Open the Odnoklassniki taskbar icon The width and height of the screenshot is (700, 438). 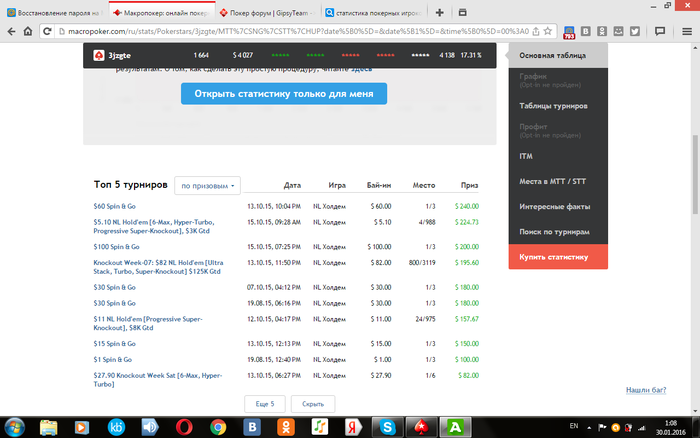click(x=286, y=427)
